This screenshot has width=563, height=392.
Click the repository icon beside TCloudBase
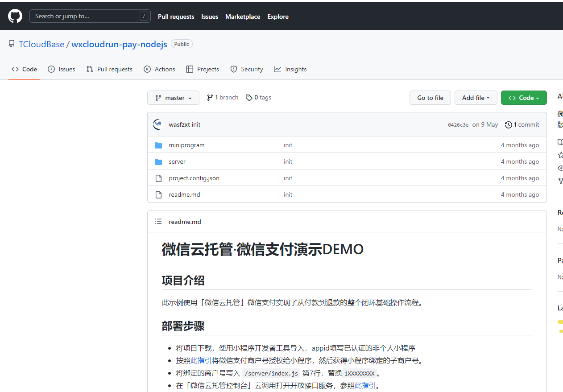tap(12, 44)
